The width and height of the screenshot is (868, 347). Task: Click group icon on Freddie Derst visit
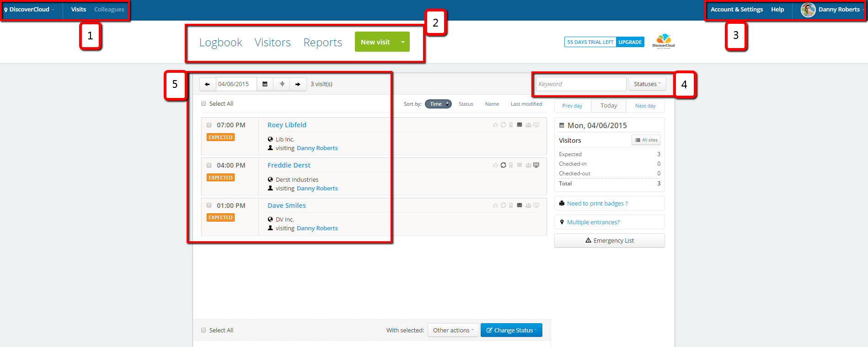click(528, 165)
